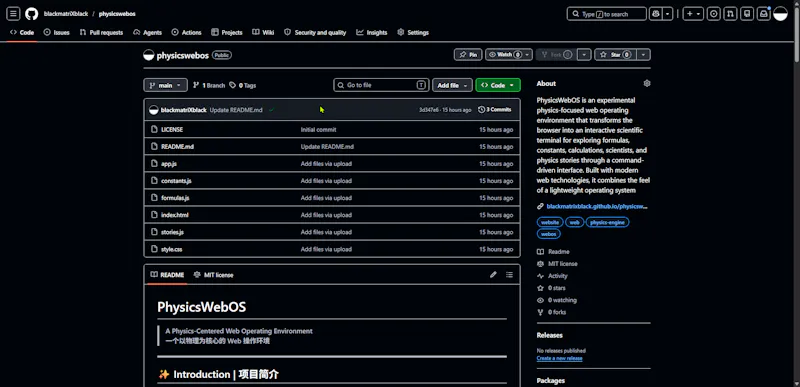This screenshot has height=387, width=800.
Task: Open MIT license link in About sidebar
Action: pyautogui.click(x=557, y=264)
